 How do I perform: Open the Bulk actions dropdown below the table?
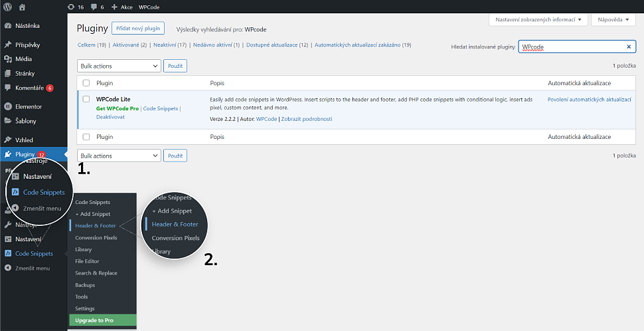(119, 156)
